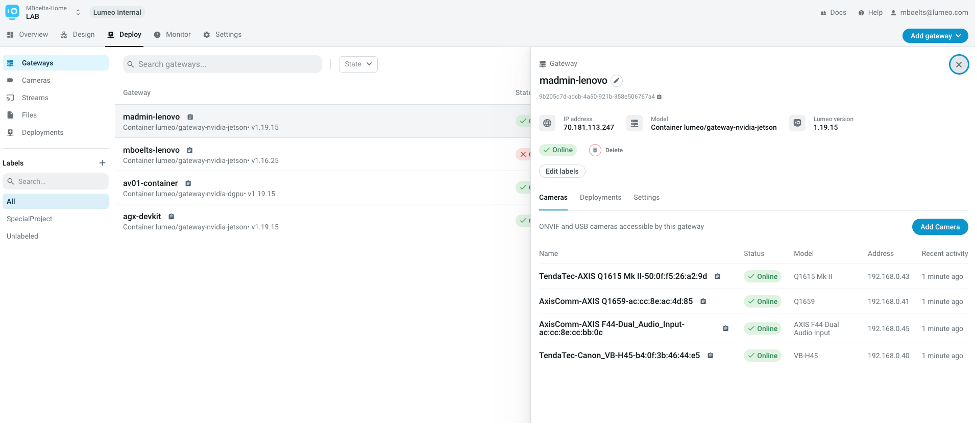Click the 192.168.0.41 address cell
977x424 pixels.
(x=888, y=301)
